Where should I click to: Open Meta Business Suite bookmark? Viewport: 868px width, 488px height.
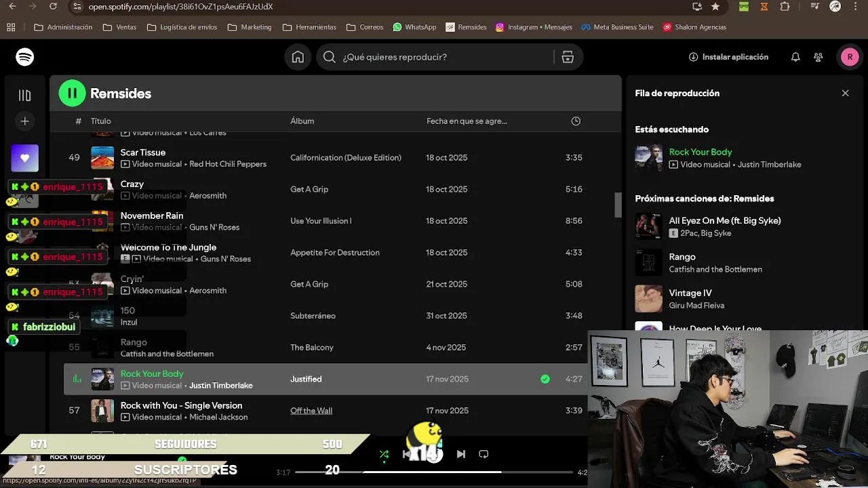(617, 27)
